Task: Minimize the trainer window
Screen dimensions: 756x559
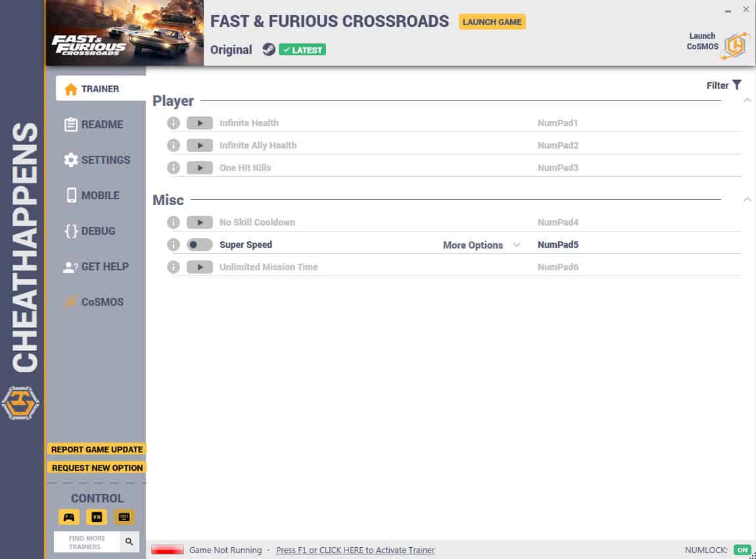Action: [728, 10]
